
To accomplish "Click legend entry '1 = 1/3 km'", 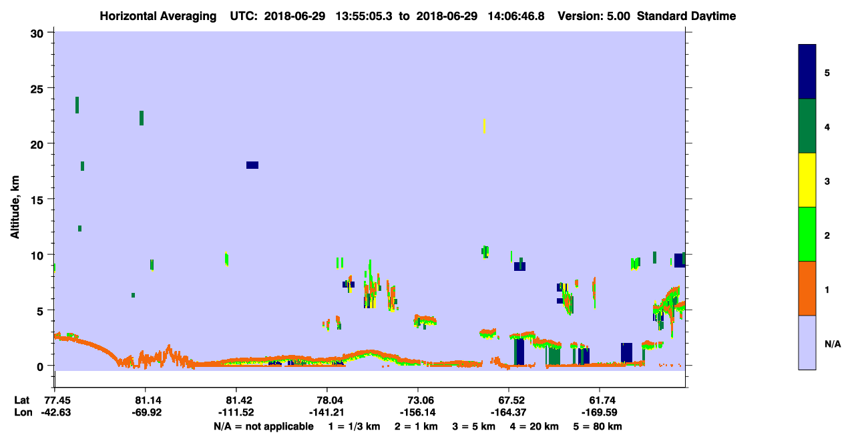I will click(x=353, y=426).
